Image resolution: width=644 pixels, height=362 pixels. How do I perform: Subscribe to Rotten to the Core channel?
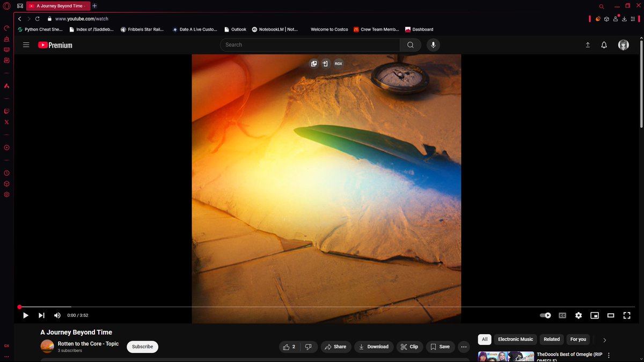[x=143, y=347]
